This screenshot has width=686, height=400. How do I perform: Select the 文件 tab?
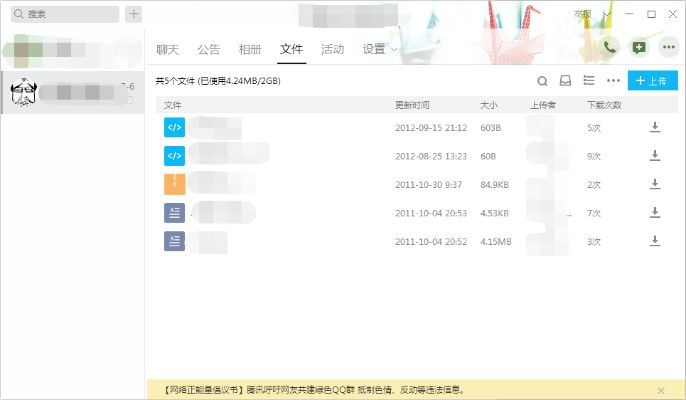coord(291,49)
